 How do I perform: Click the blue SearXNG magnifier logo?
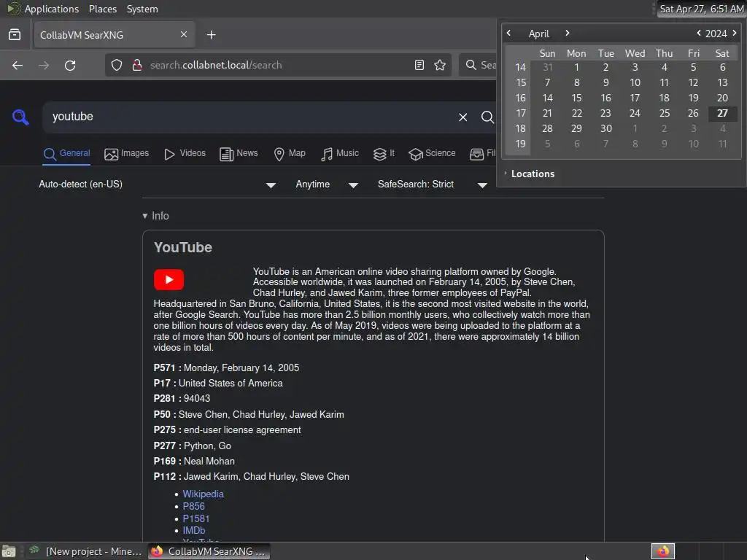20,117
